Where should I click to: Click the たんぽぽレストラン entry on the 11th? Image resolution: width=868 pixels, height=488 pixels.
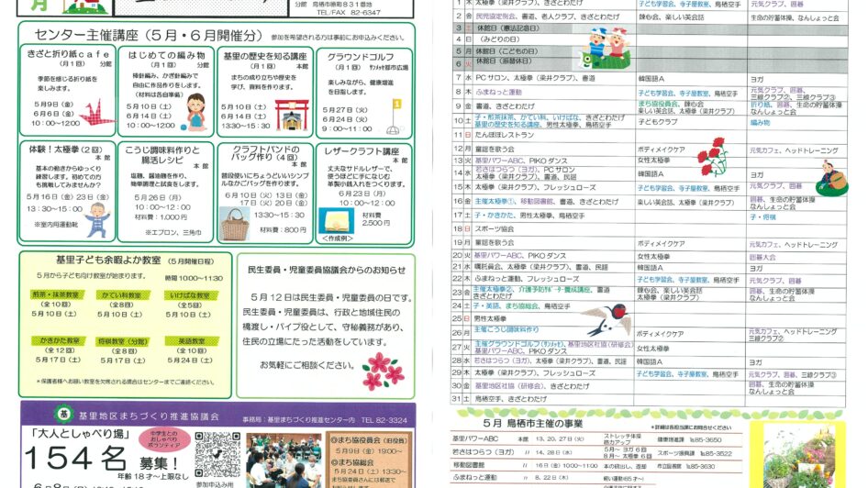point(504,135)
